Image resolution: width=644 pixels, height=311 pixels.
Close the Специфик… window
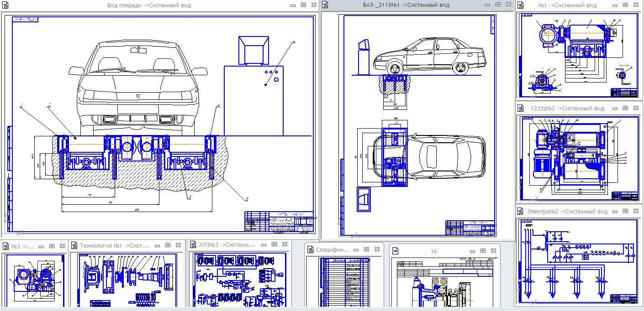pos(377,249)
